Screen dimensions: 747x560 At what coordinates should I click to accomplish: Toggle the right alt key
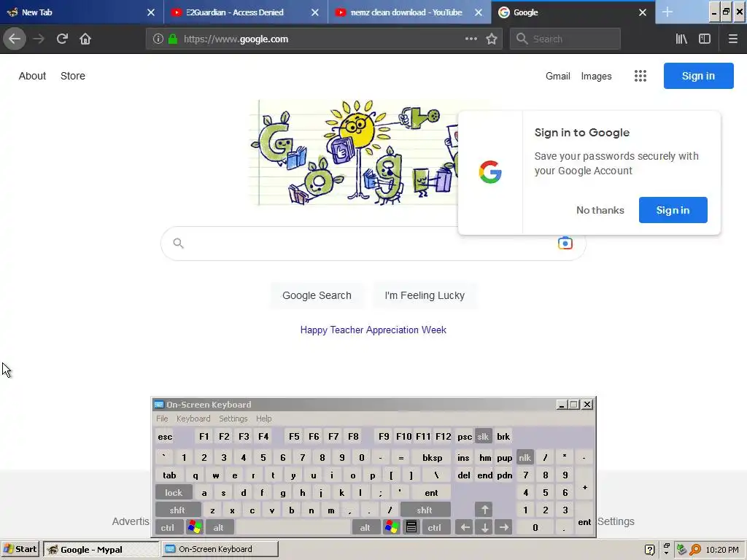[x=365, y=527]
